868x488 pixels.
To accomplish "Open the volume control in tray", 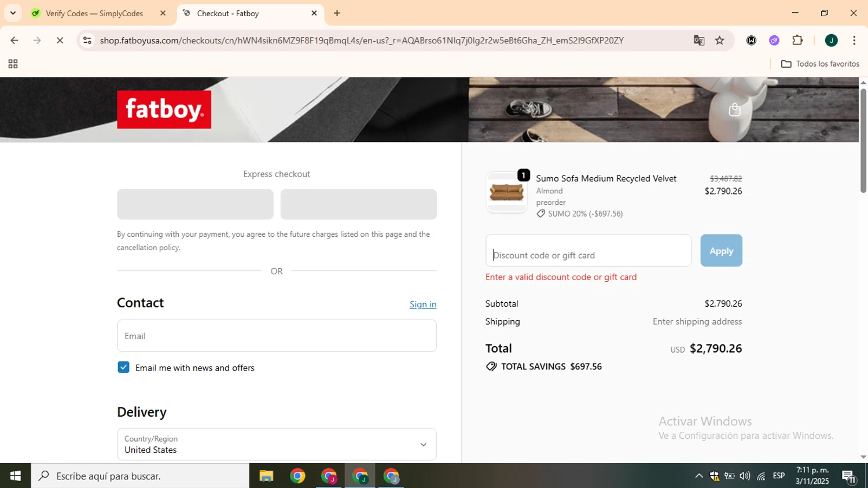I will tap(745, 476).
